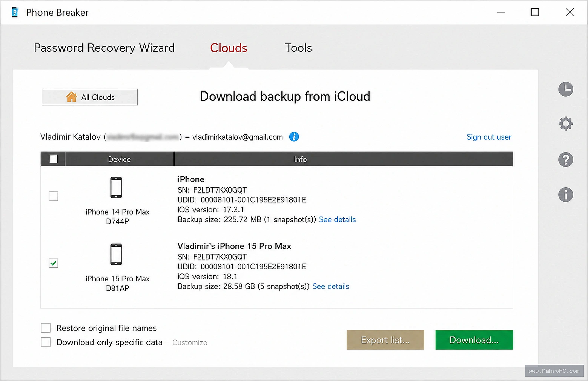Screen dimensions: 588x381
Task: Click the iOS version 17.3.1 text
Action: [x=211, y=210]
